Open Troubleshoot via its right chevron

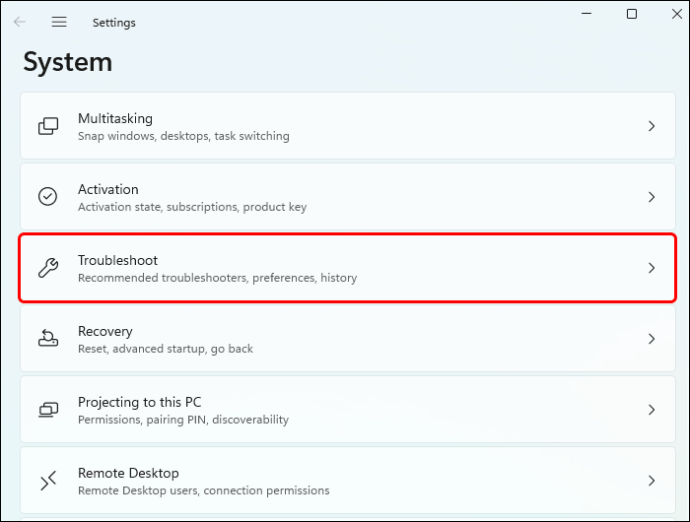coord(651,268)
